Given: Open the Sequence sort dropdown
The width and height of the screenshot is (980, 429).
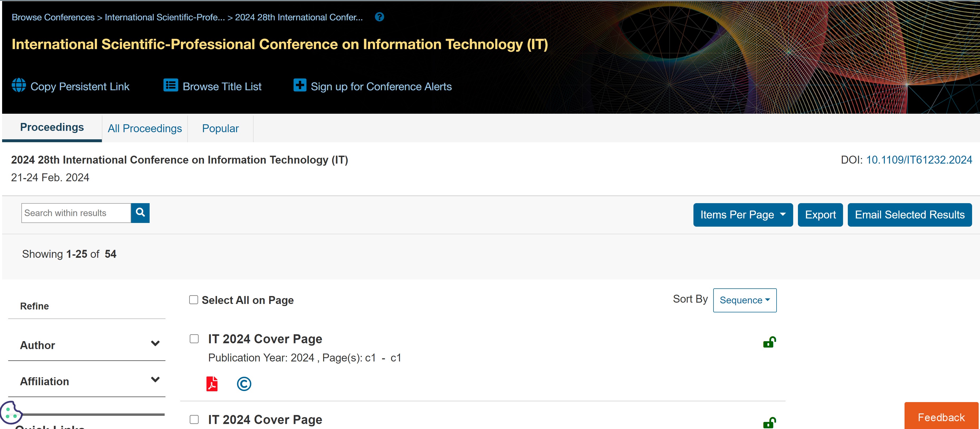Looking at the screenshot, I should click(744, 300).
